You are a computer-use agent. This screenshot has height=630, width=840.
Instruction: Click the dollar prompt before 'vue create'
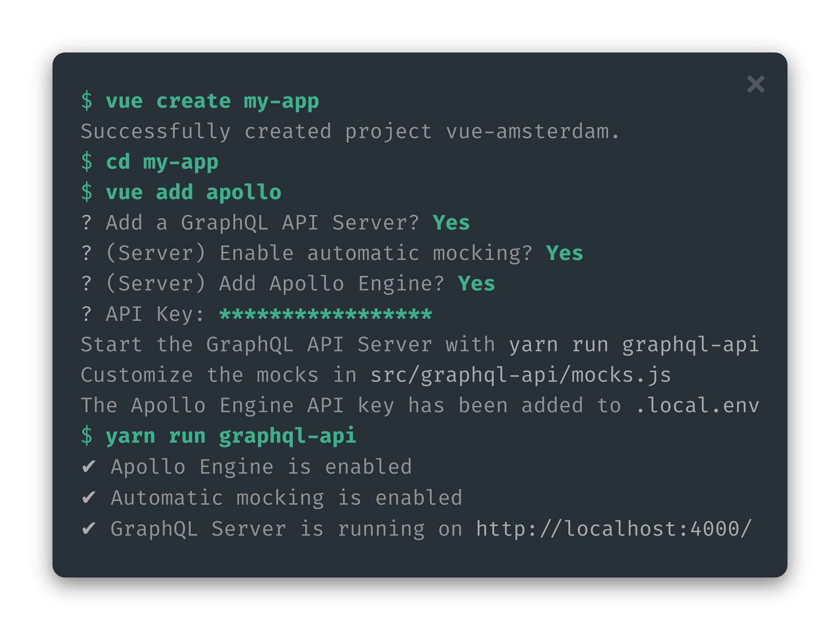[x=87, y=101]
